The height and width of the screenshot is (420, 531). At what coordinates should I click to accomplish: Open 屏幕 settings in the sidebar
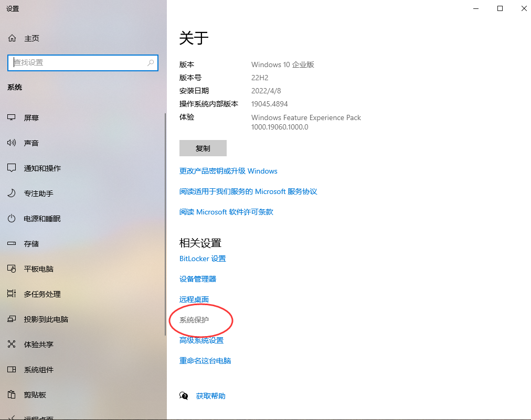31,117
